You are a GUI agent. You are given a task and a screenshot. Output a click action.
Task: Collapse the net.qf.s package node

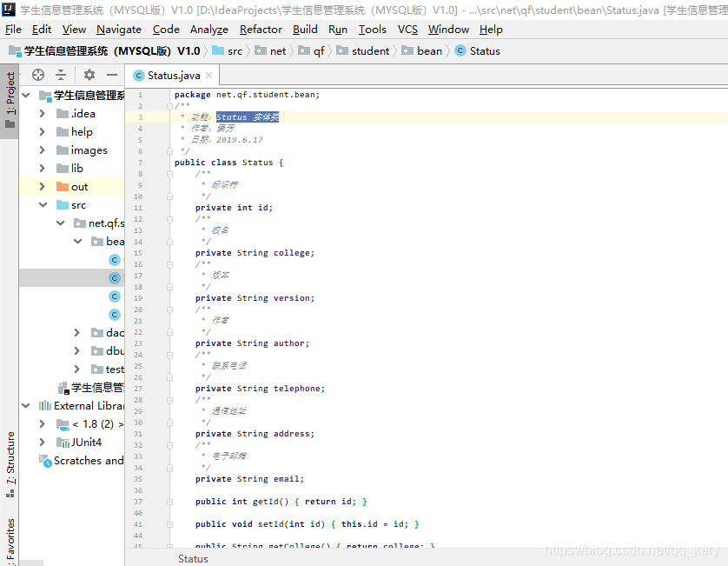[60, 223]
